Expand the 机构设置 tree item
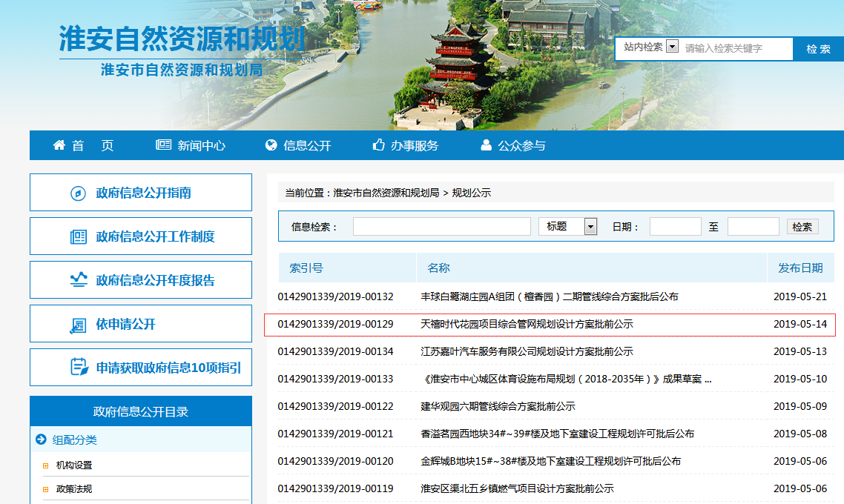 click(46, 465)
